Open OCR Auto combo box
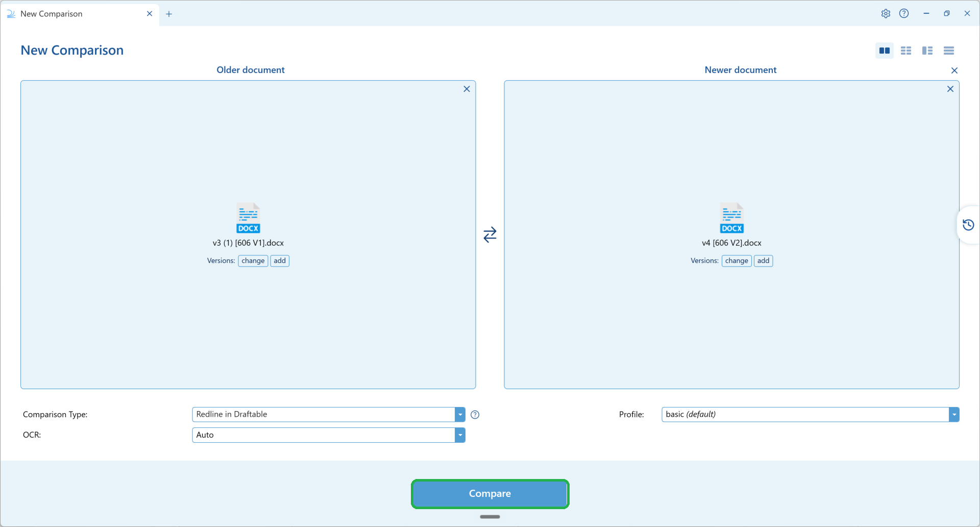The width and height of the screenshot is (980, 527). point(329,435)
